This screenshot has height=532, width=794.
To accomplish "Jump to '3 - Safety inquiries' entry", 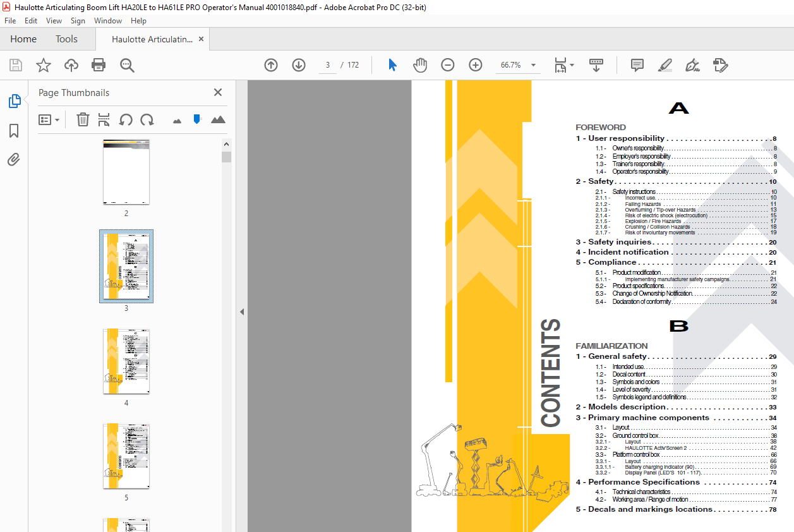I will click(676, 242).
